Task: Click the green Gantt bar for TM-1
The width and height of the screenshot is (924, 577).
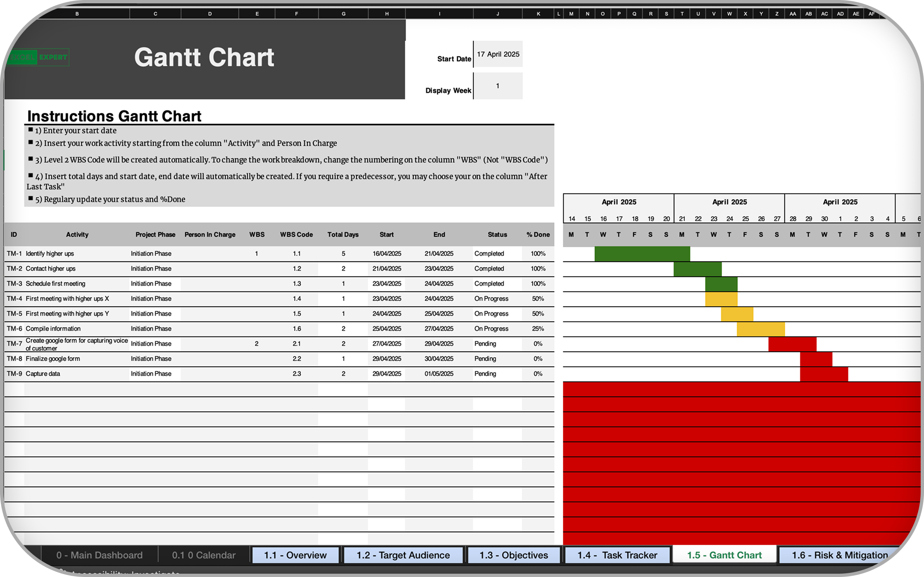Action: click(x=642, y=254)
